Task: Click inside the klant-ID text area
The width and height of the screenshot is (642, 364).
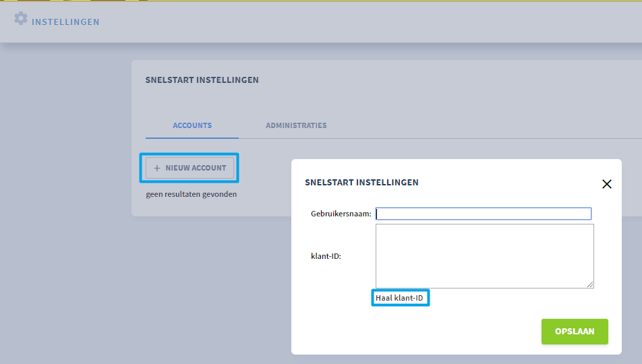Action: pyautogui.click(x=485, y=256)
